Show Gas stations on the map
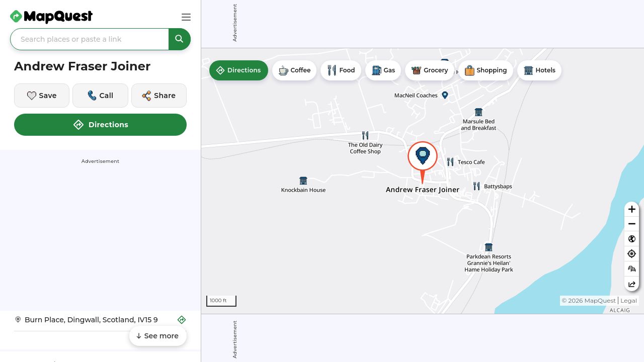 point(383,70)
